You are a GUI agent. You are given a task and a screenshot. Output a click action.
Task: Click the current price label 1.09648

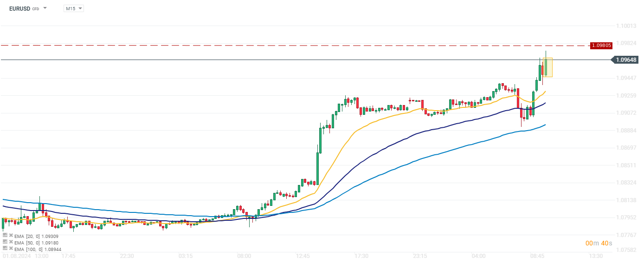pos(626,60)
